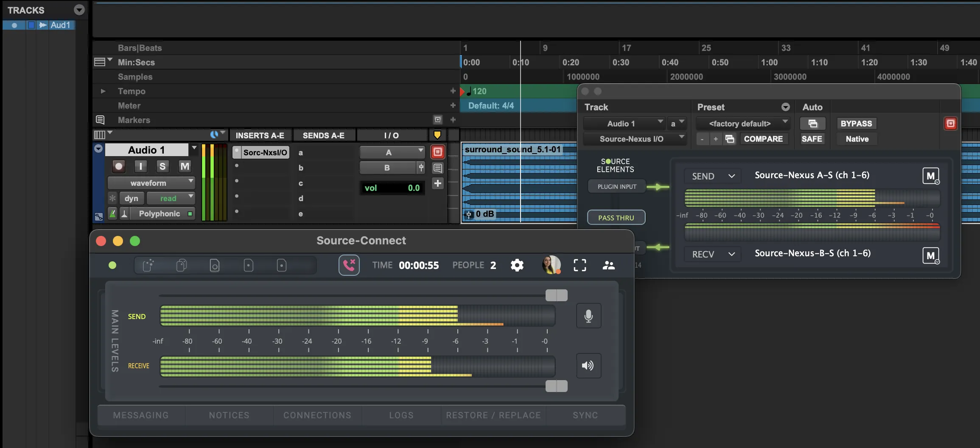Screen dimensions: 980x448
Task: Toggle the microphone button beside SEND meter
Action: (x=588, y=316)
